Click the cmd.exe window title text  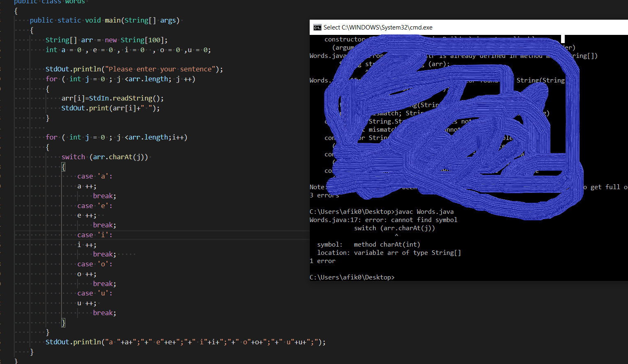[378, 27]
